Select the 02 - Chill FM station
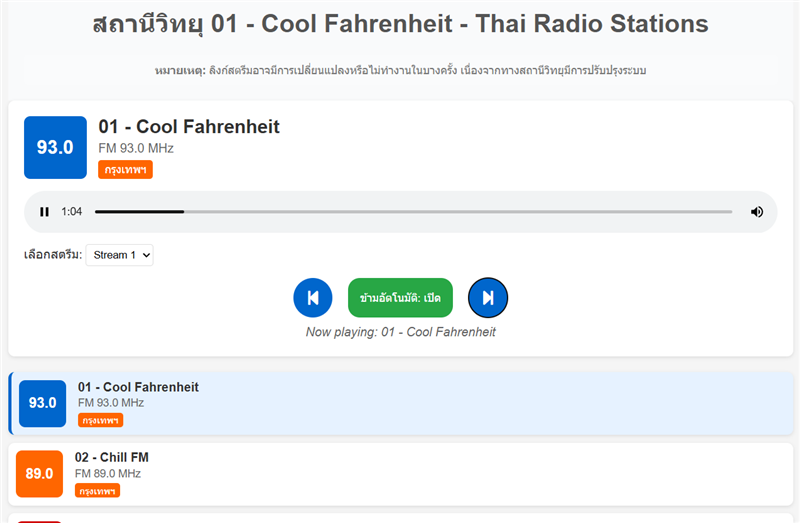Screen dimensions: 800x523 click(x=401, y=474)
